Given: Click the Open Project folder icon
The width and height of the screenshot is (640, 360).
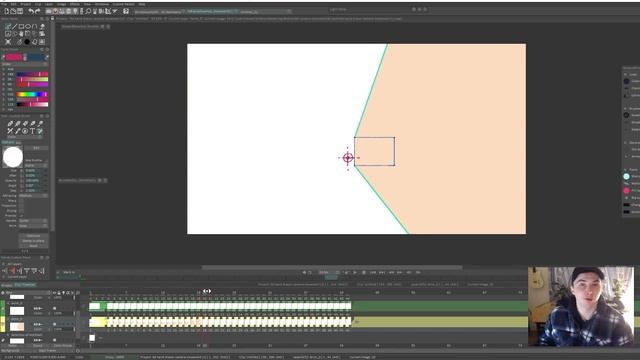Looking at the screenshot, I should (x=13, y=11).
